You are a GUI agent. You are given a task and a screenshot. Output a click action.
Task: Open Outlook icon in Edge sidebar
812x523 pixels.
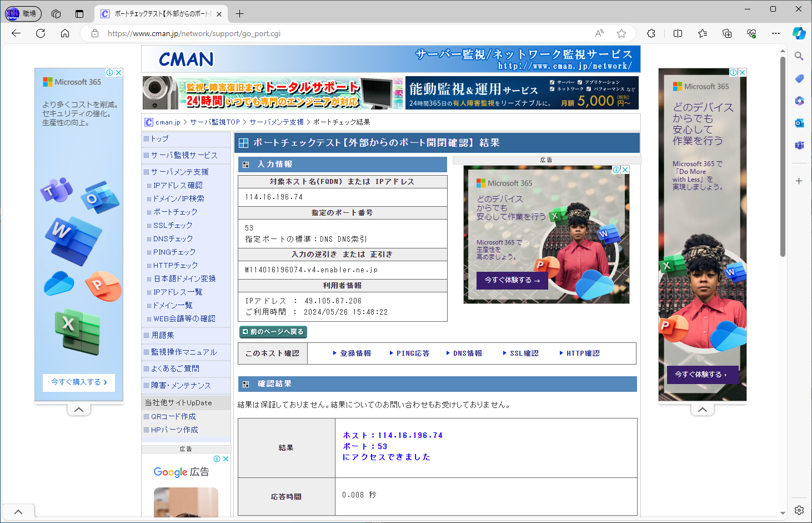click(799, 123)
